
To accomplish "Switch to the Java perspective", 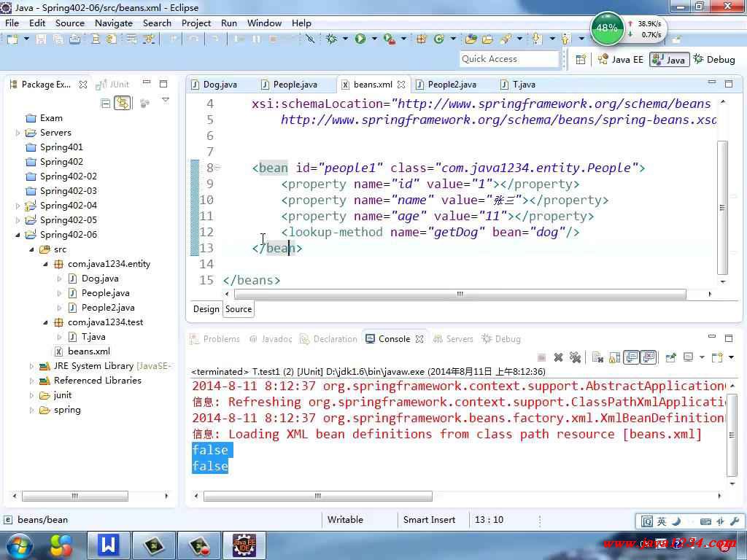I will [669, 60].
